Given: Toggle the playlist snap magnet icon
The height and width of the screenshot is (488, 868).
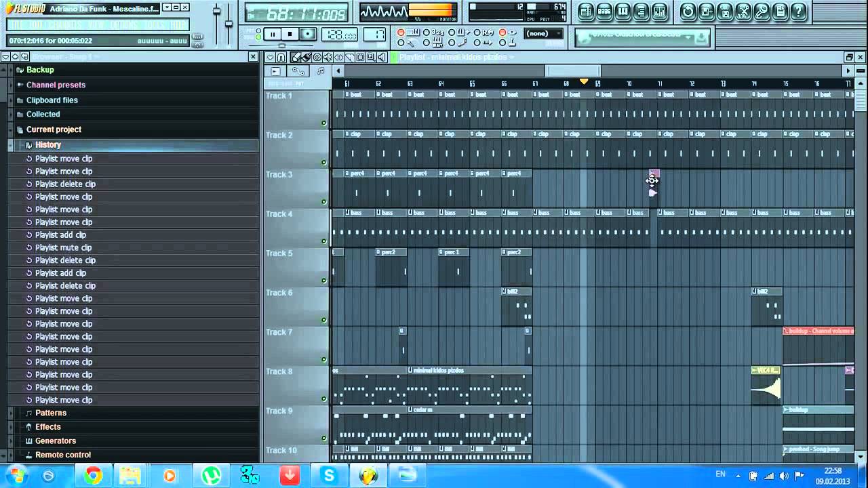Looking at the screenshot, I should [281, 58].
